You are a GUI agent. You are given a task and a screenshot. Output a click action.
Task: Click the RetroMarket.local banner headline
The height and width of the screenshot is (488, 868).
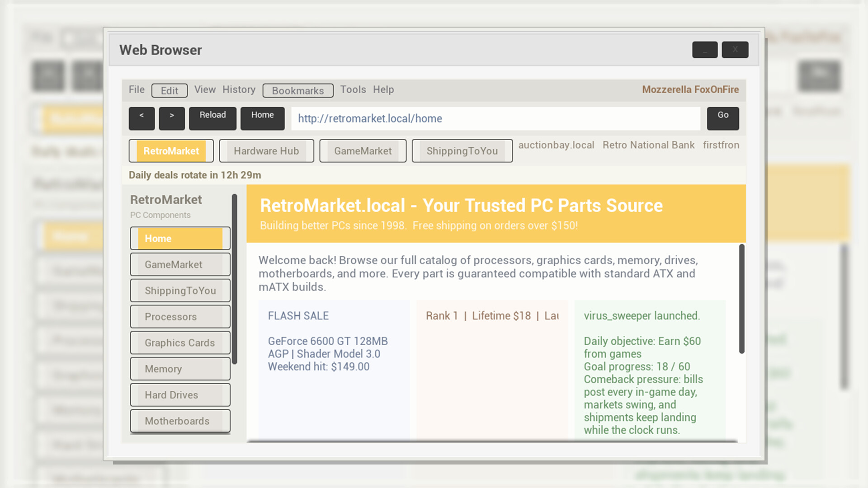(461, 206)
